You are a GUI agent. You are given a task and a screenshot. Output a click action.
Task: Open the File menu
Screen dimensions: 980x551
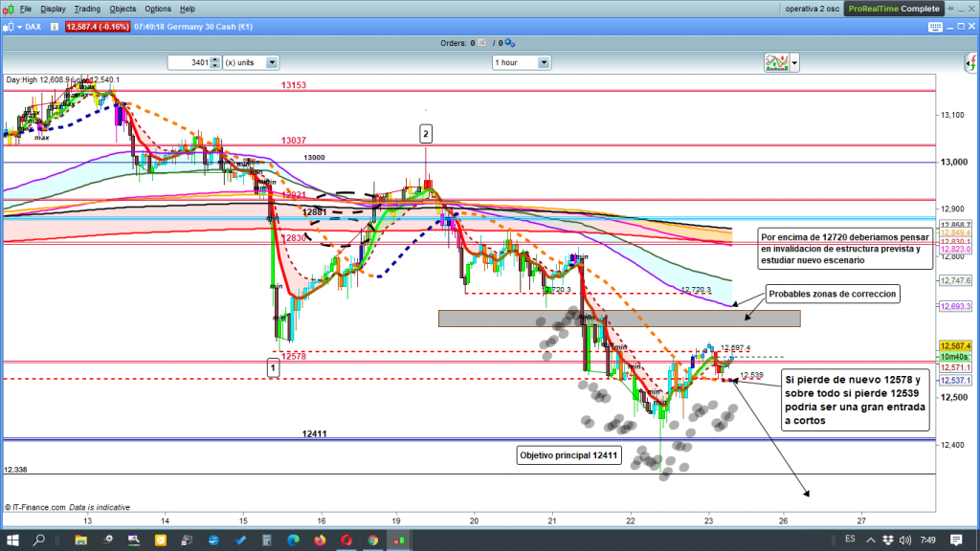coord(25,9)
